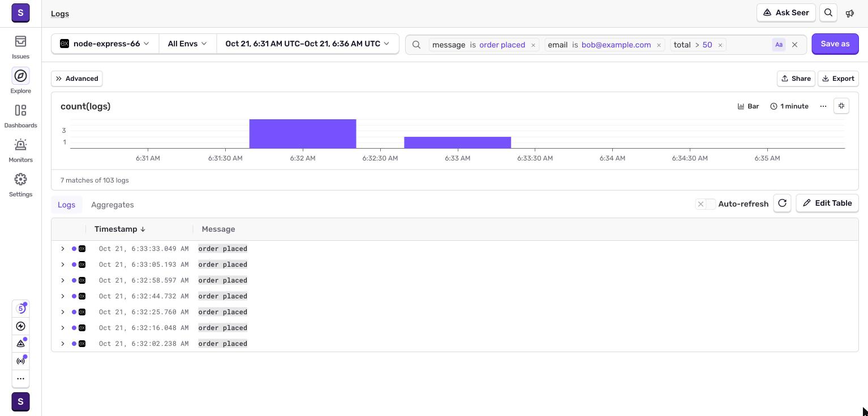Open the sidebar more options ellipsis

coord(20,379)
